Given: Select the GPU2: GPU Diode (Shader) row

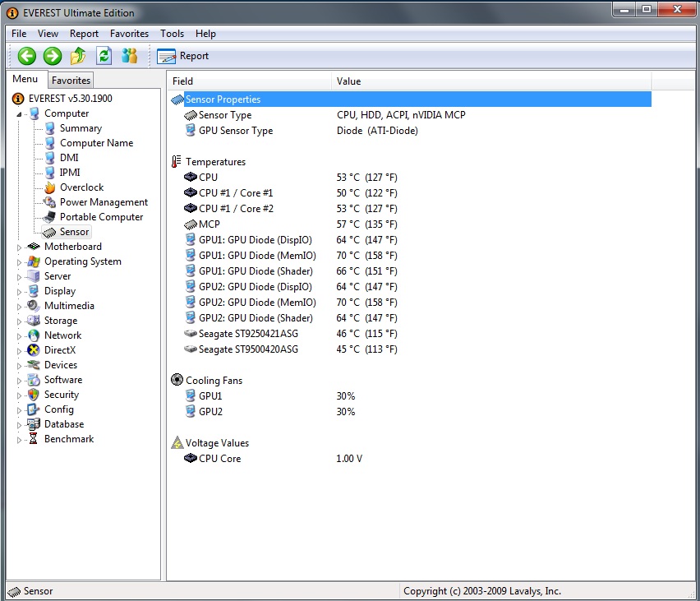Looking at the screenshot, I should tap(411, 318).
